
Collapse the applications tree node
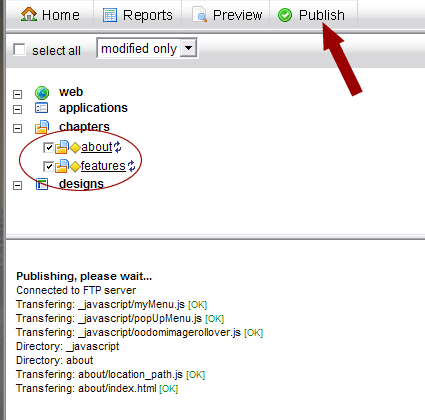point(17,109)
